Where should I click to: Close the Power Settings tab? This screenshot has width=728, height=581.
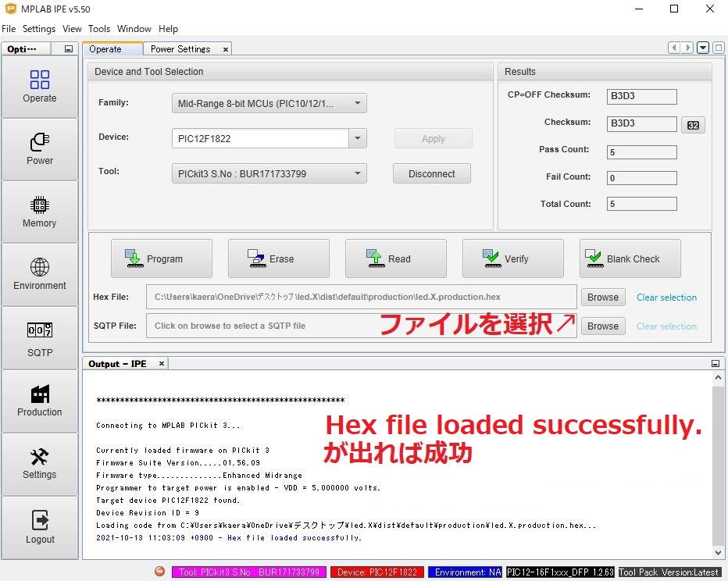click(225, 49)
